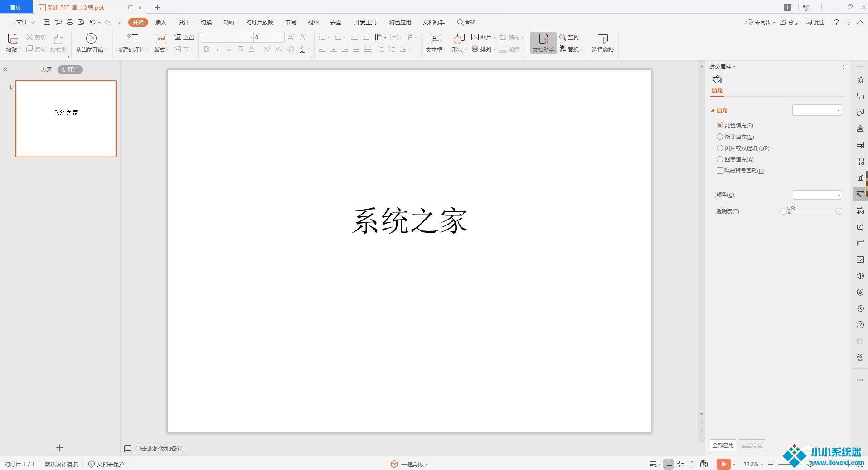Expand the 对象属性 panel title dropdown

tap(723, 67)
